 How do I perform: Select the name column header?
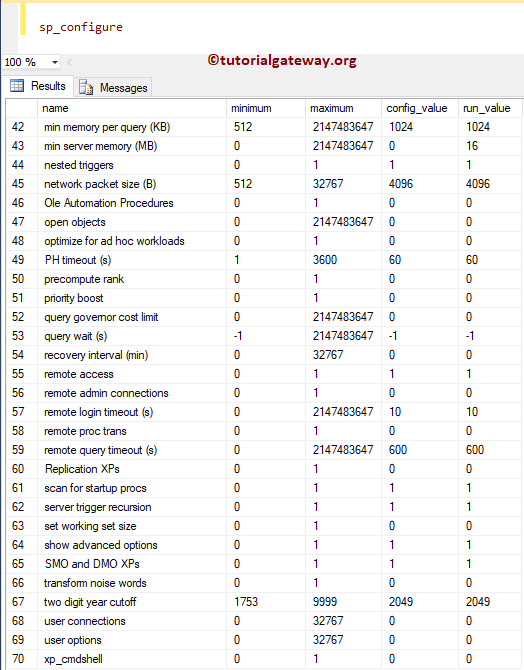pos(132,108)
